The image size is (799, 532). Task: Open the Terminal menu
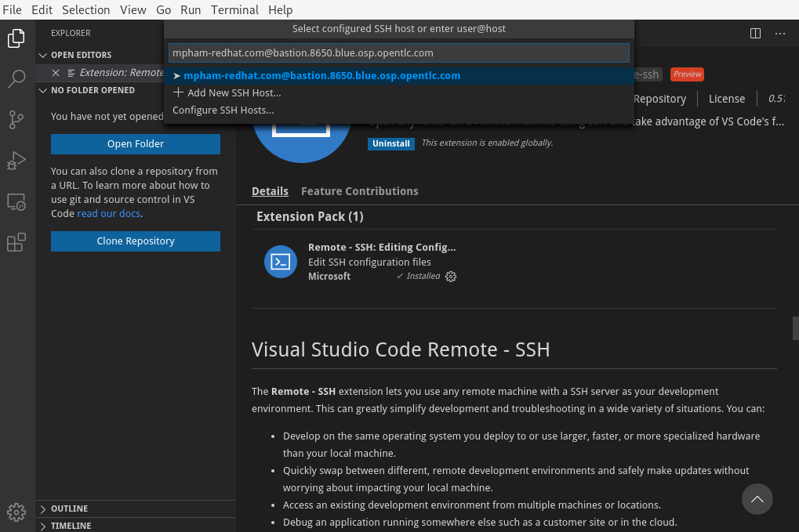(235, 9)
